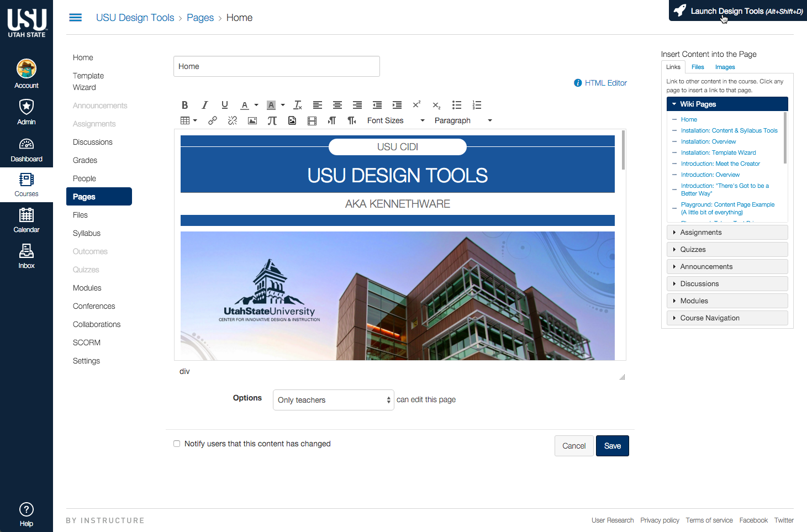The image size is (807, 532).
Task: Remove link with the broken chain icon
Action: [233, 120]
